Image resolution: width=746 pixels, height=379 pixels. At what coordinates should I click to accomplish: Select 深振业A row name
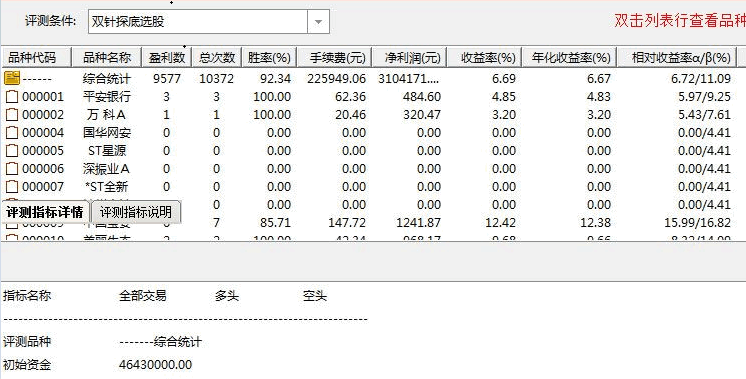coord(107,169)
